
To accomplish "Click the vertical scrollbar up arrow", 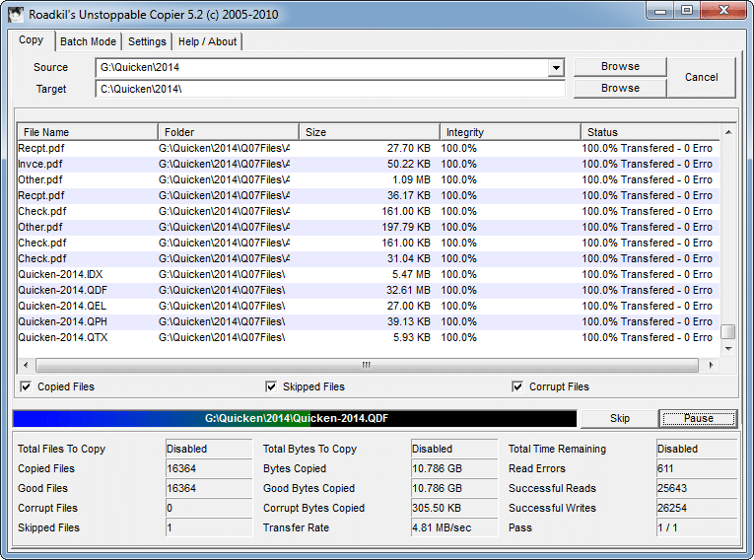I will (728, 132).
